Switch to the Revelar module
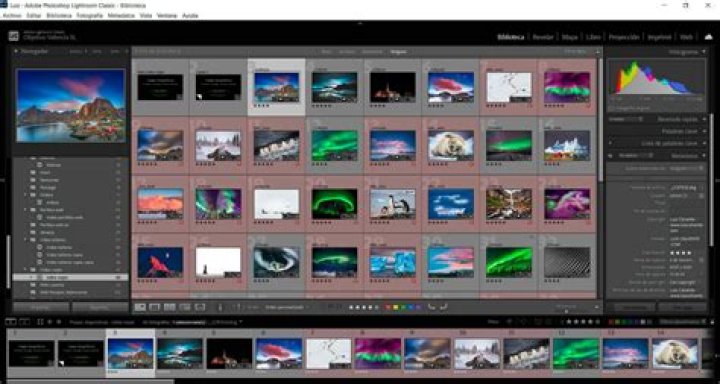The image size is (720, 384). (543, 37)
